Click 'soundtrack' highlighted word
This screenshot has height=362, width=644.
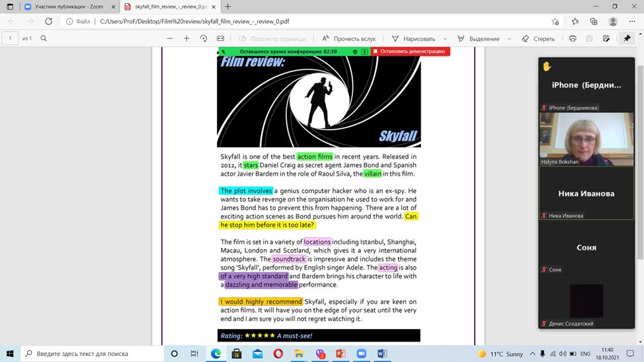(289, 259)
